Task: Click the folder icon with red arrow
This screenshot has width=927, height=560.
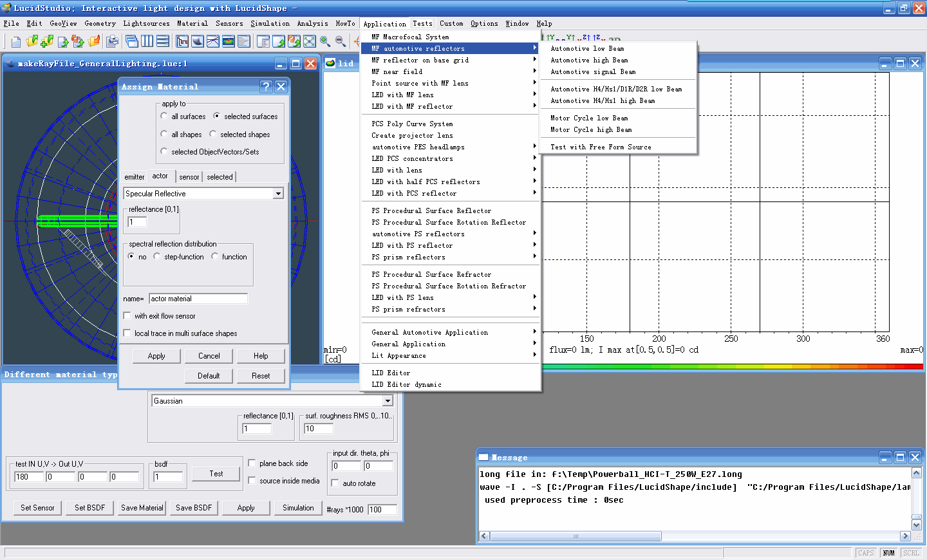Action: [94, 42]
